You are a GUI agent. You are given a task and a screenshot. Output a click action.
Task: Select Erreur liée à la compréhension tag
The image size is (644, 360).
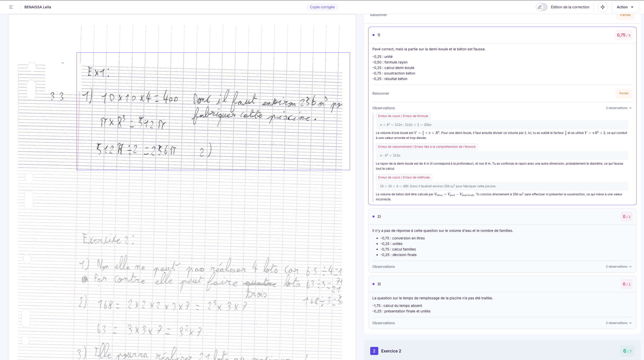[427, 147]
